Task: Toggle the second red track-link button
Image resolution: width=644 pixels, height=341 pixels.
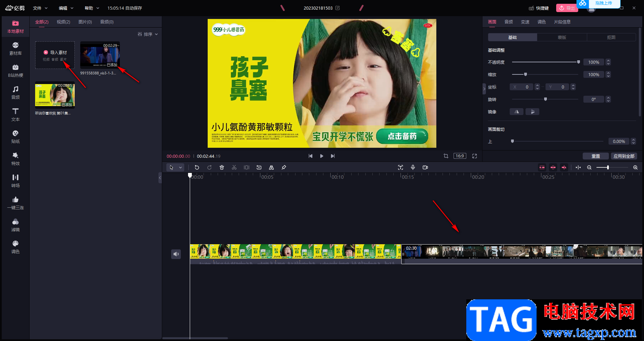Action: 553,167
